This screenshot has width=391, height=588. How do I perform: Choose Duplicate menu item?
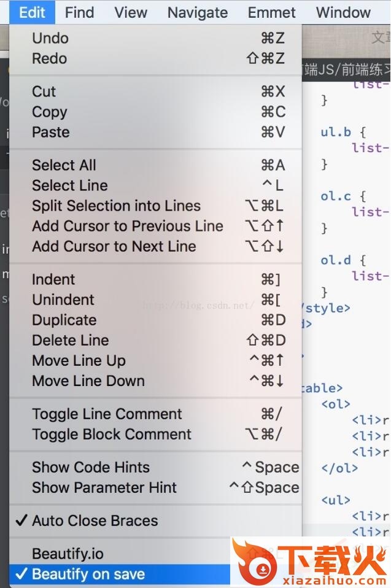tap(64, 320)
